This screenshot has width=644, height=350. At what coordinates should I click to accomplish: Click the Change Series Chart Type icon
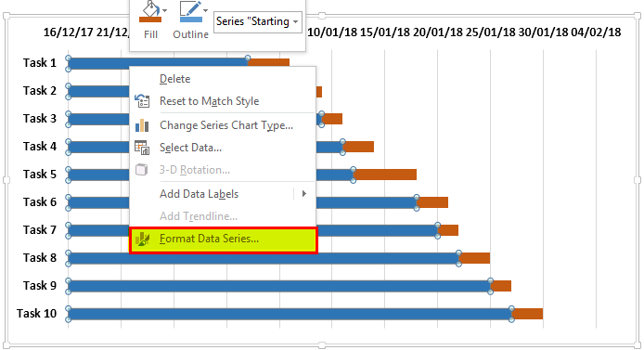142,125
